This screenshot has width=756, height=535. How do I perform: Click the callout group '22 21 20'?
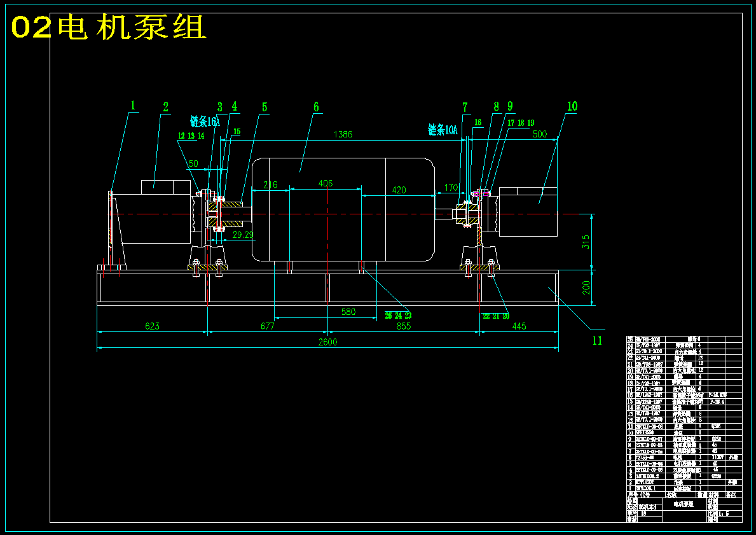point(496,316)
